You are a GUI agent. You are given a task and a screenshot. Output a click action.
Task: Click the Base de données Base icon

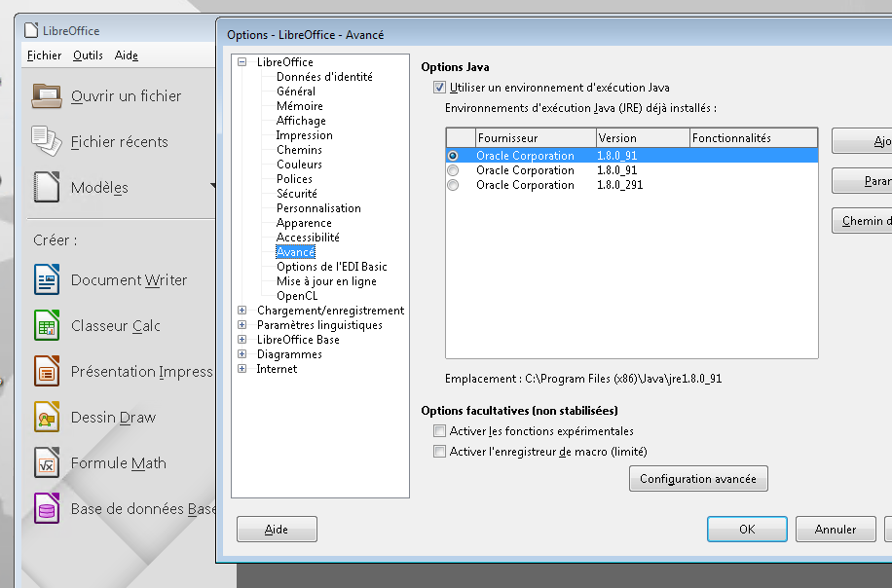(46, 508)
